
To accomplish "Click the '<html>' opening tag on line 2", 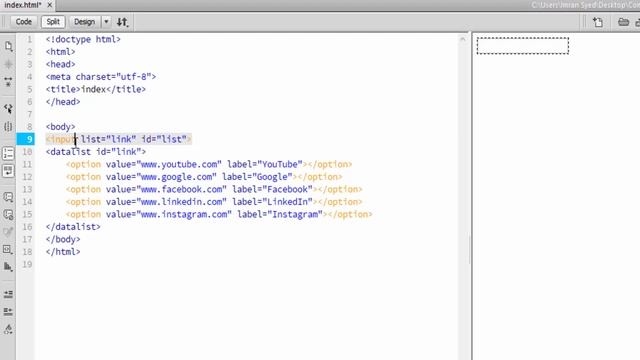I will click(60, 52).
